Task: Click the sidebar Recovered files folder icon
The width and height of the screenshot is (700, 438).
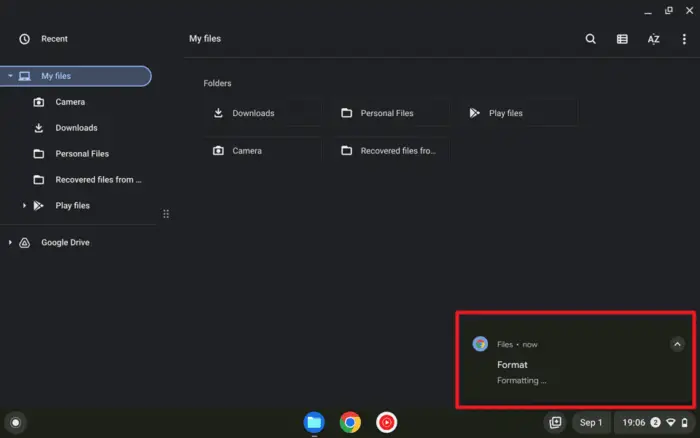Action: [x=39, y=179]
